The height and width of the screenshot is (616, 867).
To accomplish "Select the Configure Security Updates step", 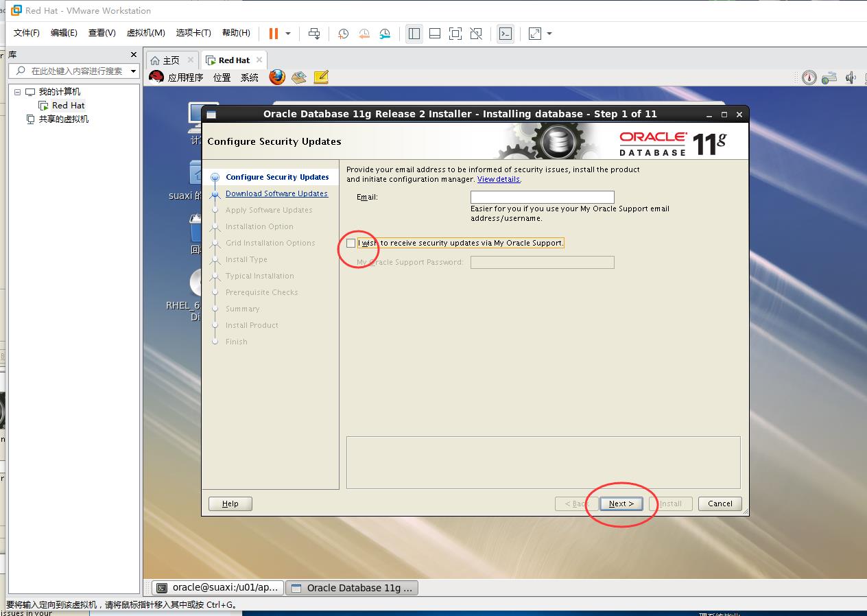I will (x=277, y=177).
